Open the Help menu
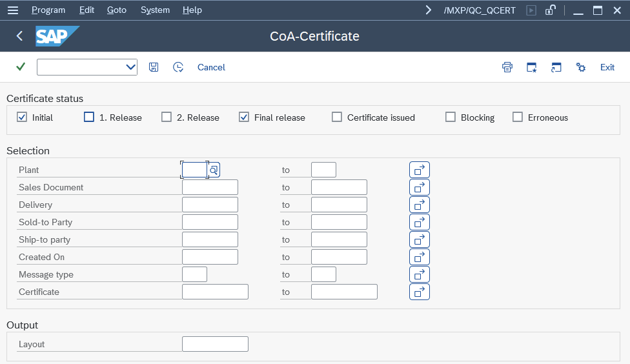Image resolution: width=630 pixels, height=364 pixels. click(192, 10)
